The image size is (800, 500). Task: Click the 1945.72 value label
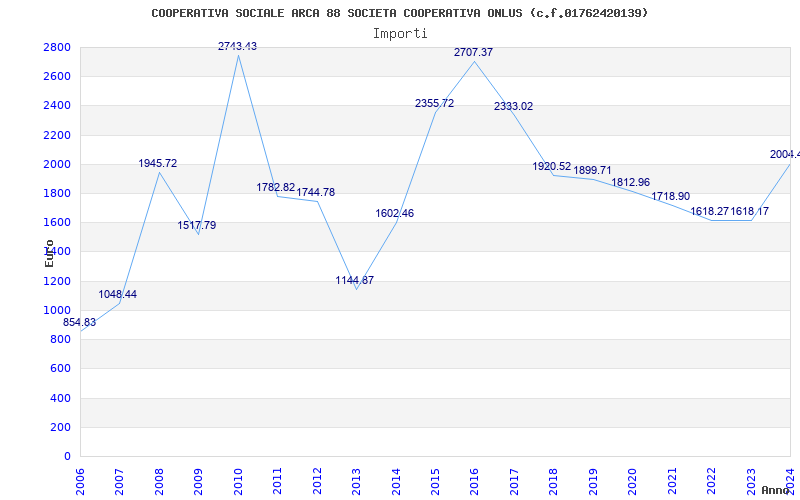point(158,163)
